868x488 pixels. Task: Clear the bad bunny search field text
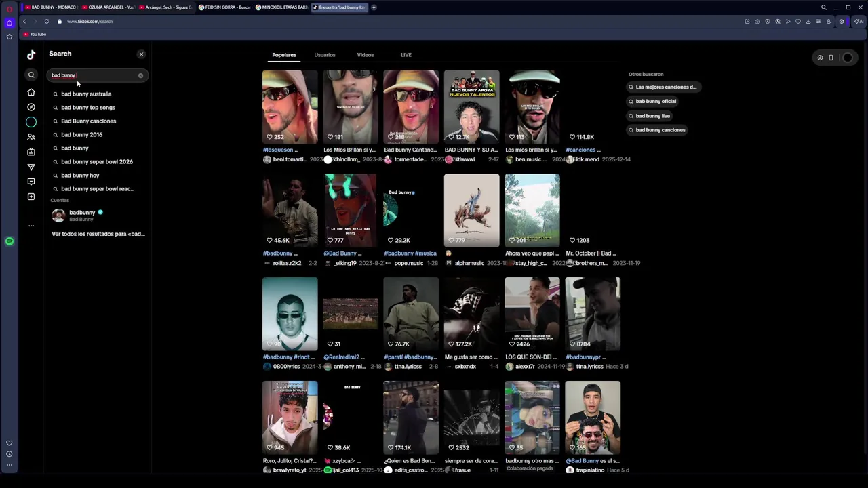point(140,75)
